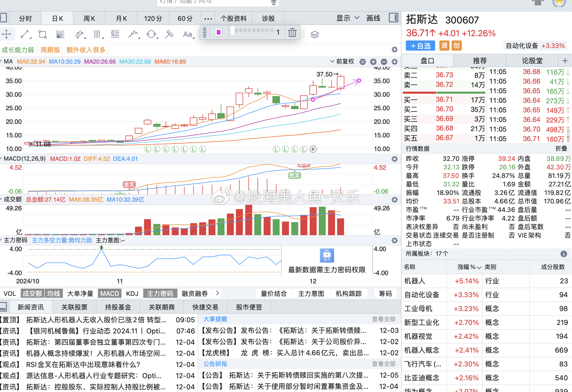The image size is (572, 392).
Task: Toggle the left panel layout icon
Action: point(3,18)
